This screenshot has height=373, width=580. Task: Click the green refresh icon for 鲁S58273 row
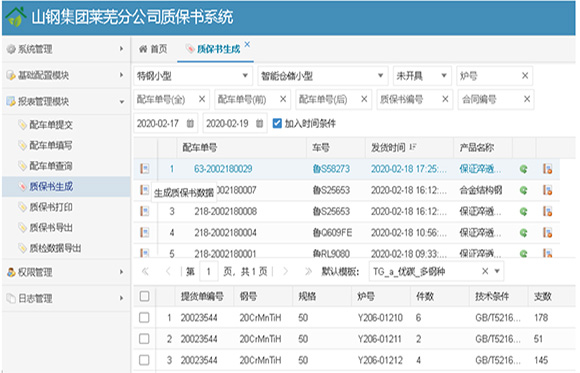pos(523,169)
